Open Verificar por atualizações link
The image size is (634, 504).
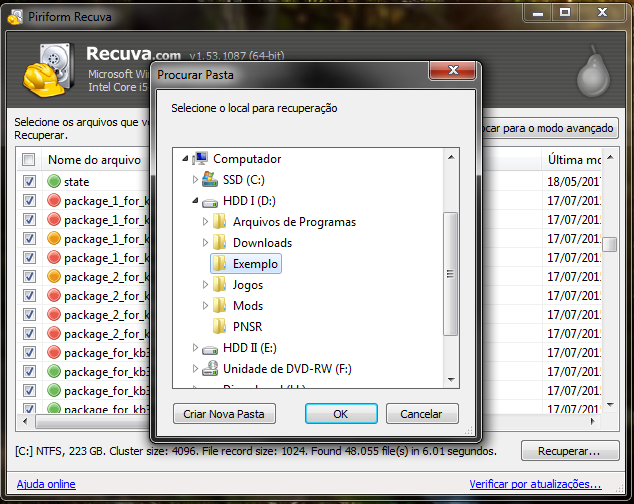click(535, 484)
